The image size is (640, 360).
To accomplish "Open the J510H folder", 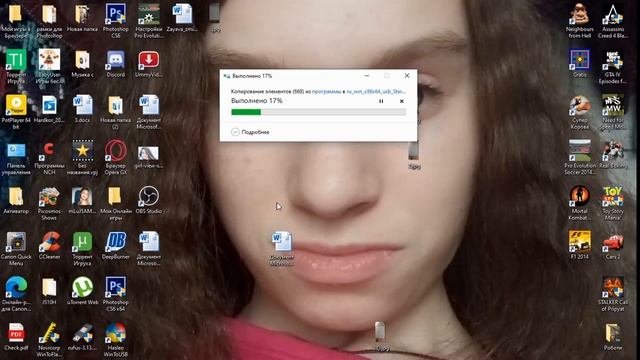I will click(49, 291).
